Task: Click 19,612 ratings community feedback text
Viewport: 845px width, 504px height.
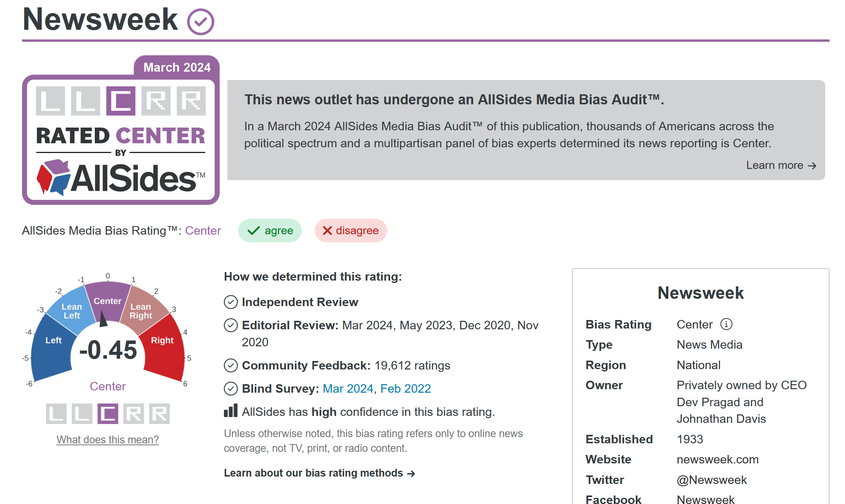Action: 413,366
